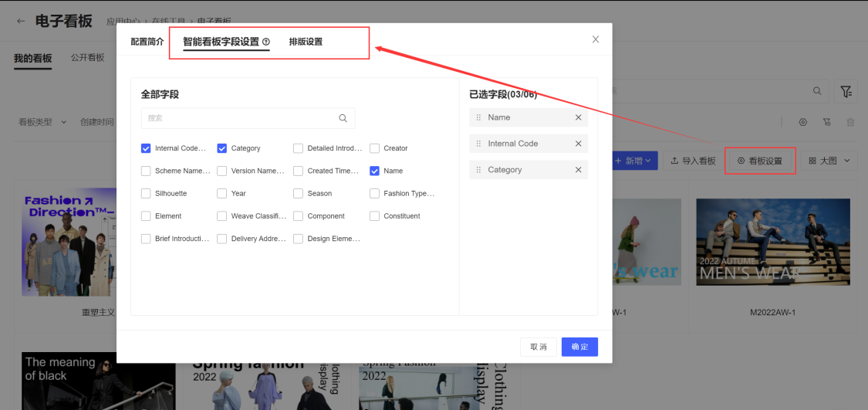
Task: Click help icon next to 智能看板字段设置
Action: pos(266,42)
